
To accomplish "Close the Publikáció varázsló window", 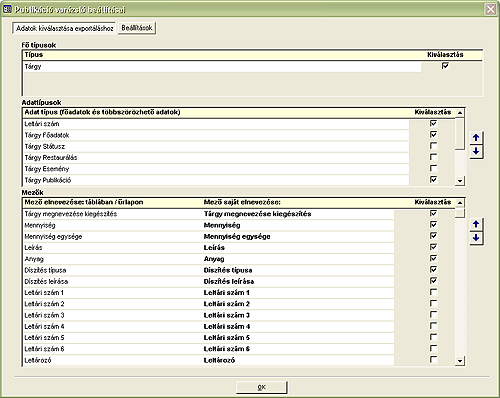I will click(490, 9).
